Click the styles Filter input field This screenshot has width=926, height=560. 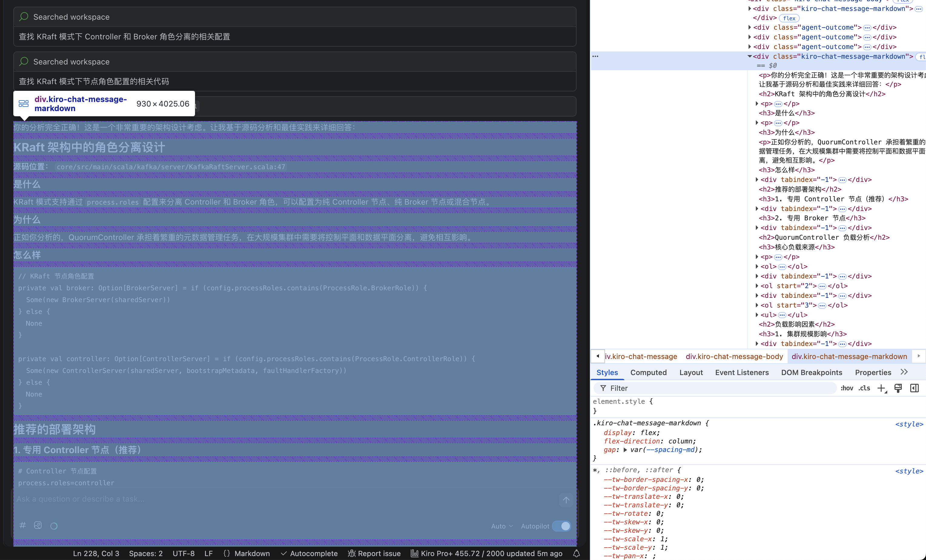pos(714,388)
